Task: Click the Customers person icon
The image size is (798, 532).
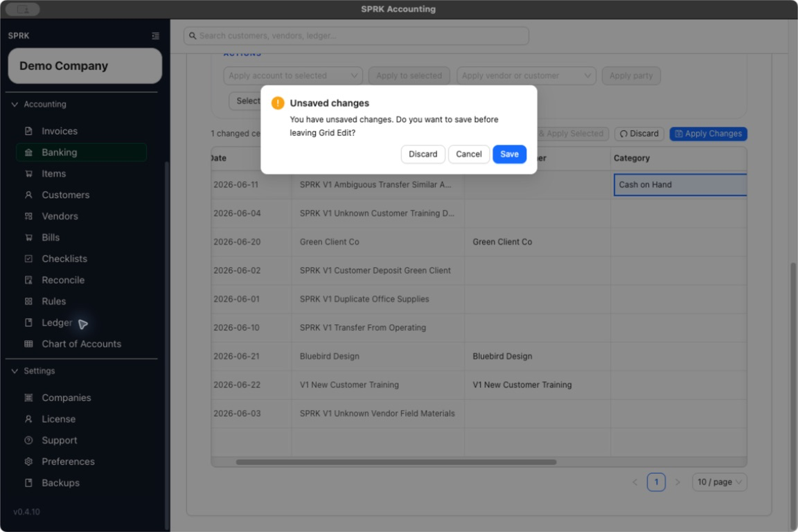Action: 28,195
